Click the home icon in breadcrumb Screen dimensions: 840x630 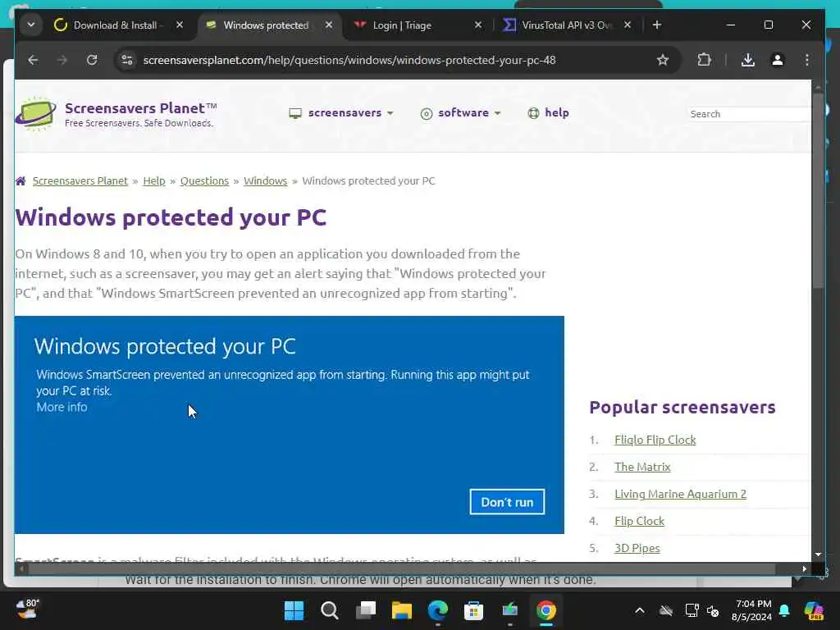coord(21,181)
